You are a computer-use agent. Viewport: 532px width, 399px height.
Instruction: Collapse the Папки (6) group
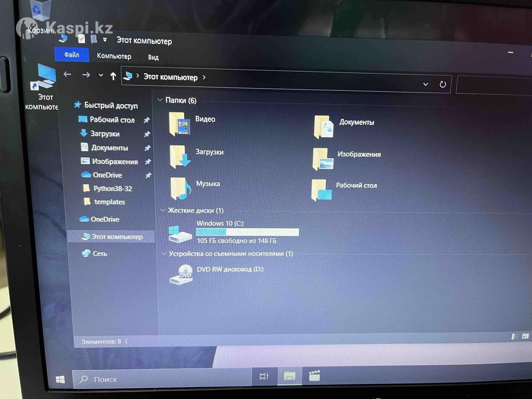(160, 100)
